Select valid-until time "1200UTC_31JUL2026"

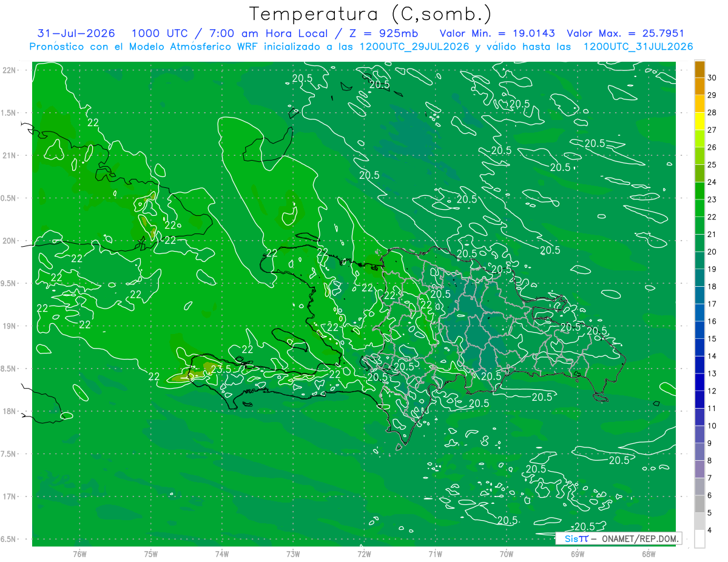(638, 47)
